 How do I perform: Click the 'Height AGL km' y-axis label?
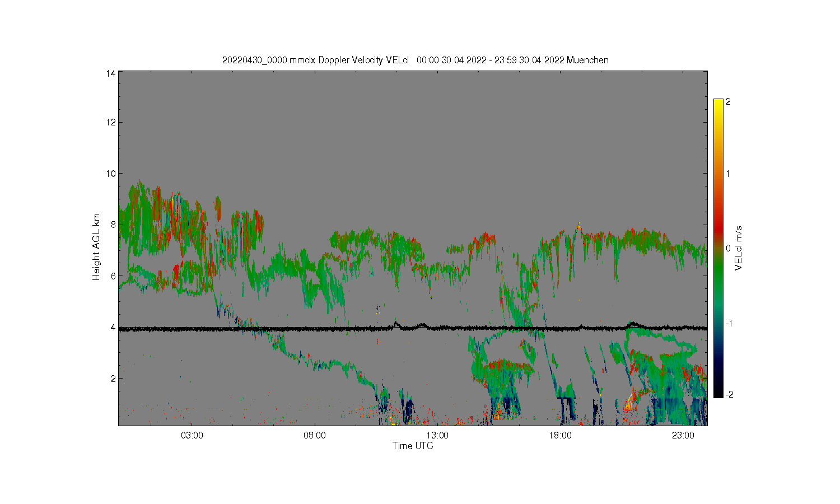click(x=96, y=247)
